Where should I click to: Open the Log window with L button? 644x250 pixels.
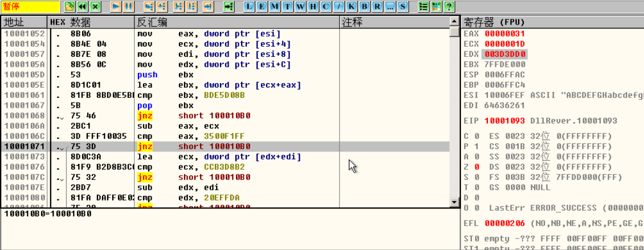pos(250,6)
